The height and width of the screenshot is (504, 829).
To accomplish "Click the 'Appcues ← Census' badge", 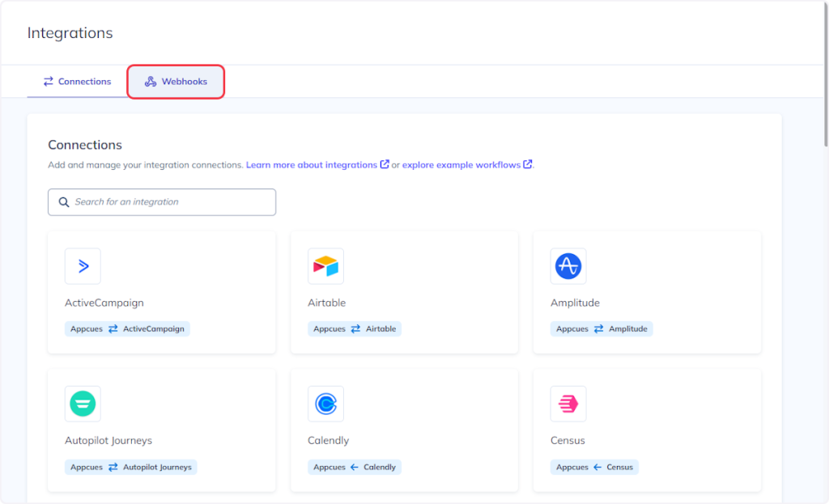I will pos(595,467).
